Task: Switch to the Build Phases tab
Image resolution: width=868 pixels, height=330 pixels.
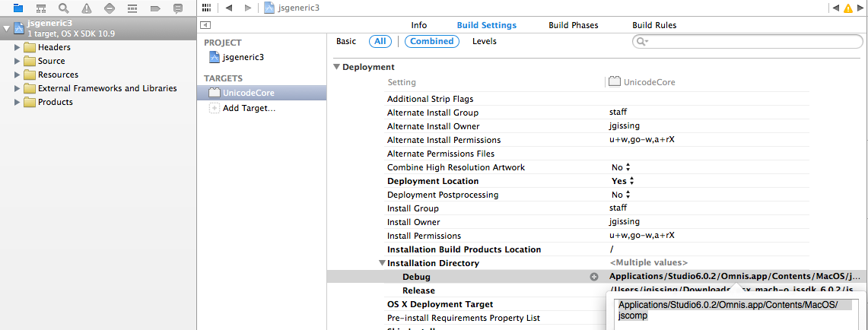Action: tap(573, 25)
